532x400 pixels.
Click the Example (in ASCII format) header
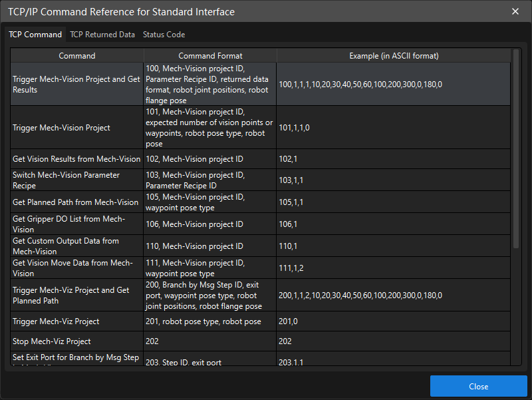394,56
